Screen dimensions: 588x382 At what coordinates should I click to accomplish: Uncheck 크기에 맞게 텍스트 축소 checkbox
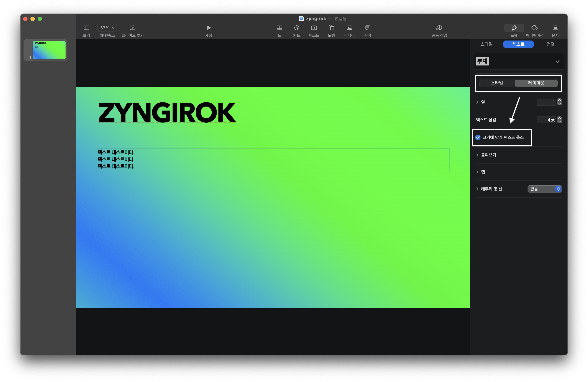pos(478,137)
